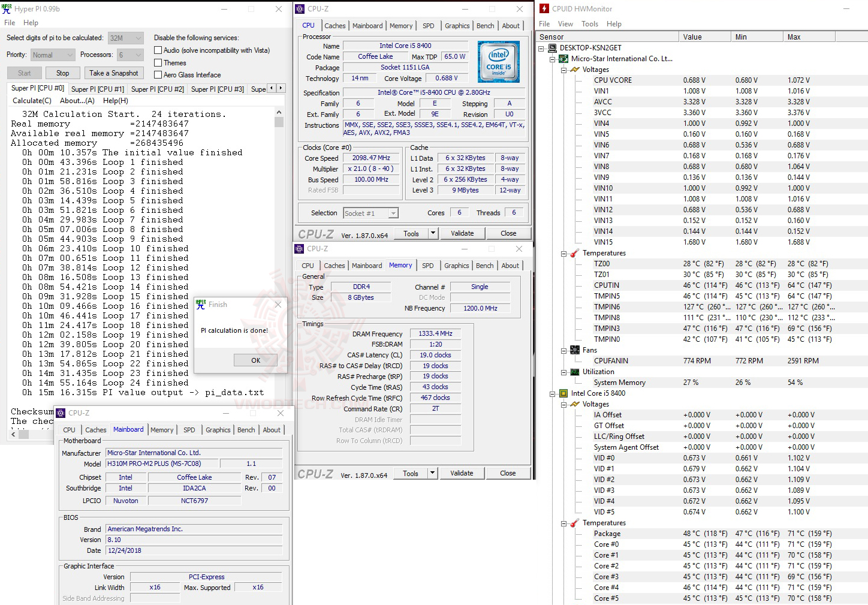Screen dimensions: 868x605
Task: Click Close in the CPU-Z Memory window
Action: pos(508,473)
